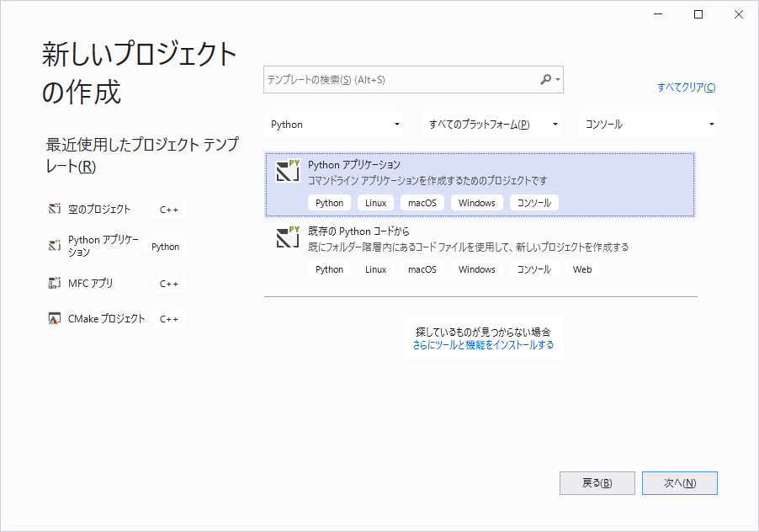
Task: Click the 次へ(N) button
Action: point(680,483)
